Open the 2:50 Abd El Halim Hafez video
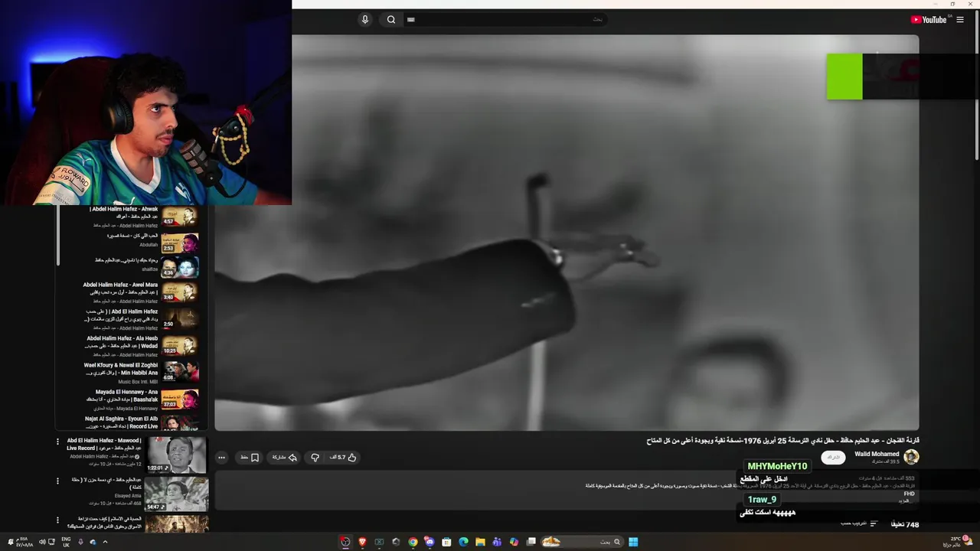This screenshot has width=980, height=551. (180, 318)
